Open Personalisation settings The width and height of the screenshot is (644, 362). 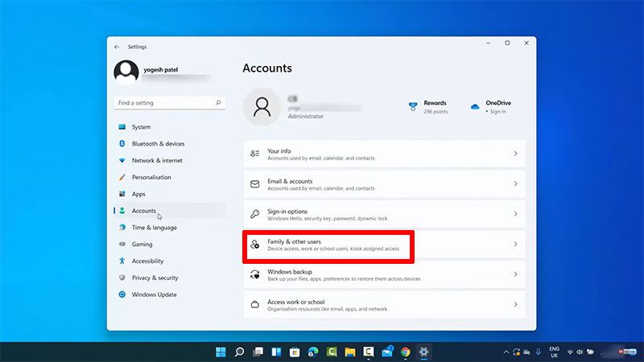[x=170, y=177]
